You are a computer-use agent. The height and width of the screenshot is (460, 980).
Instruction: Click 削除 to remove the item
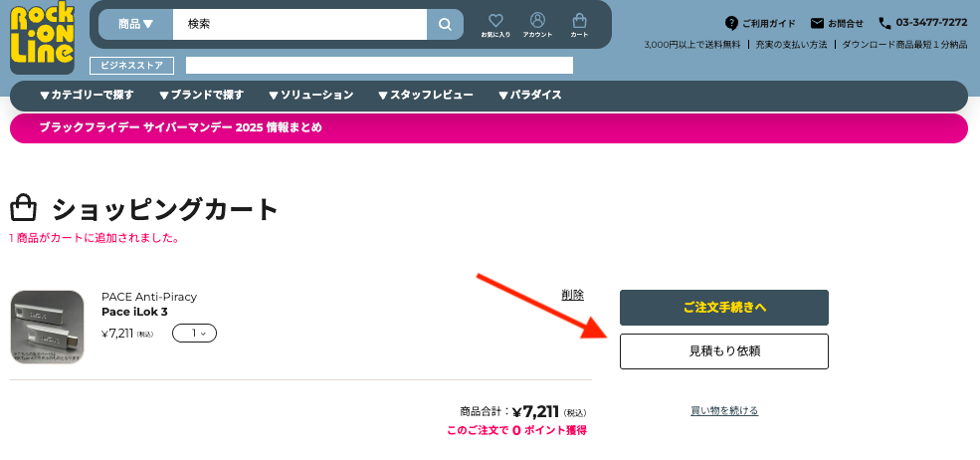pyautogui.click(x=572, y=295)
